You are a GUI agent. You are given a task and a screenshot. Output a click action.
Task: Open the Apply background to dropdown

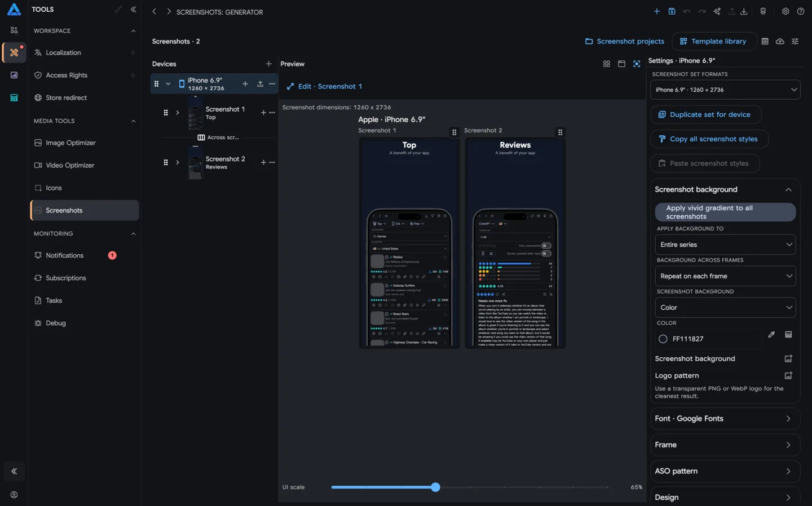[725, 245]
